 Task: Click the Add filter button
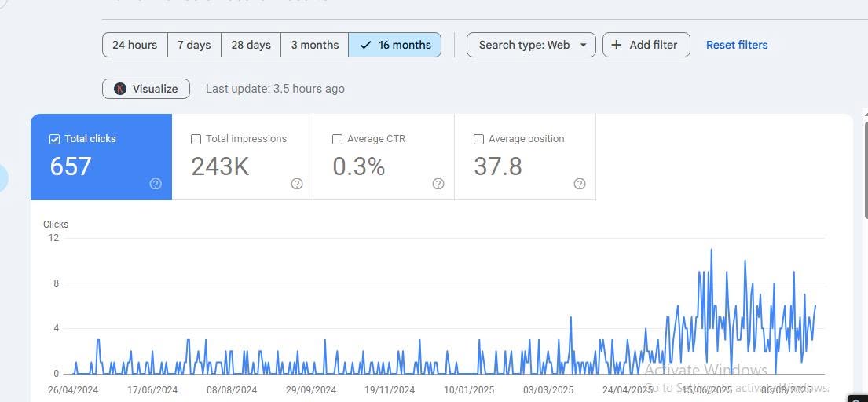point(646,45)
